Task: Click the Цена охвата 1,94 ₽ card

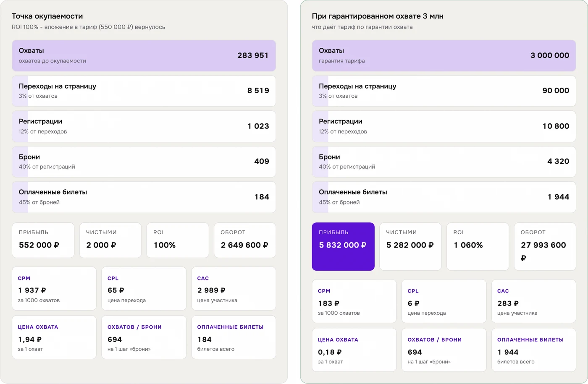Action: pyautogui.click(x=54, y=337)
